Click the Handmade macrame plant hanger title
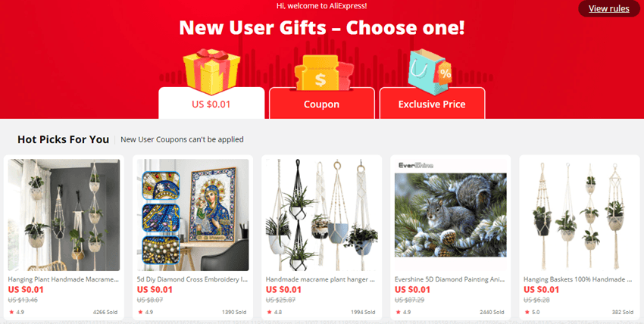This screenshot has width=644, height=324. tap(320, 279)
